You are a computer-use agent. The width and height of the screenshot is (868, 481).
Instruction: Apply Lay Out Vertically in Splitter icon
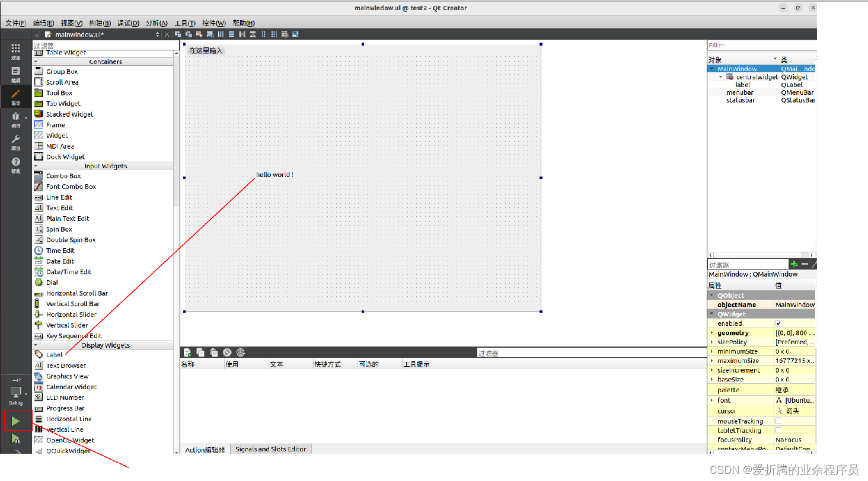(x=253, y=34)
